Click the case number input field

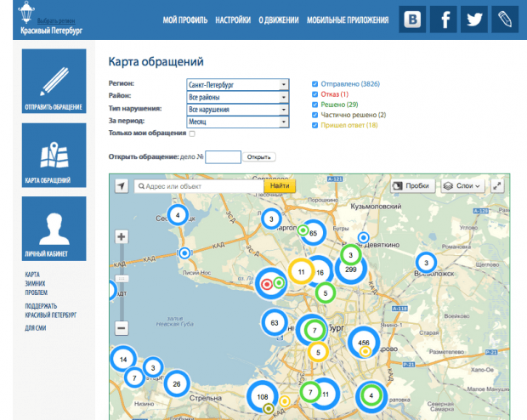(224, 157)
